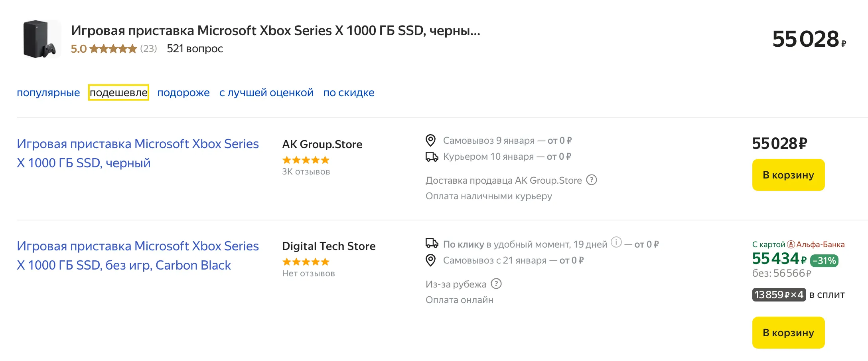The width and height of the screenshot is (868, 361).
Task: Sort by с лучшей оценкой
Action: pyautogui.click(x=266, y=93)
